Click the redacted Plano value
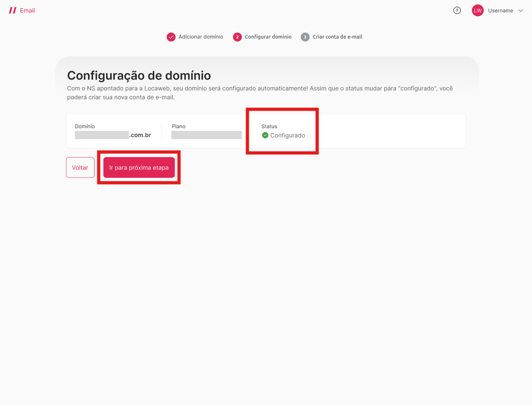The width and height of the screenshot is (532, 405). coord(207,135)
